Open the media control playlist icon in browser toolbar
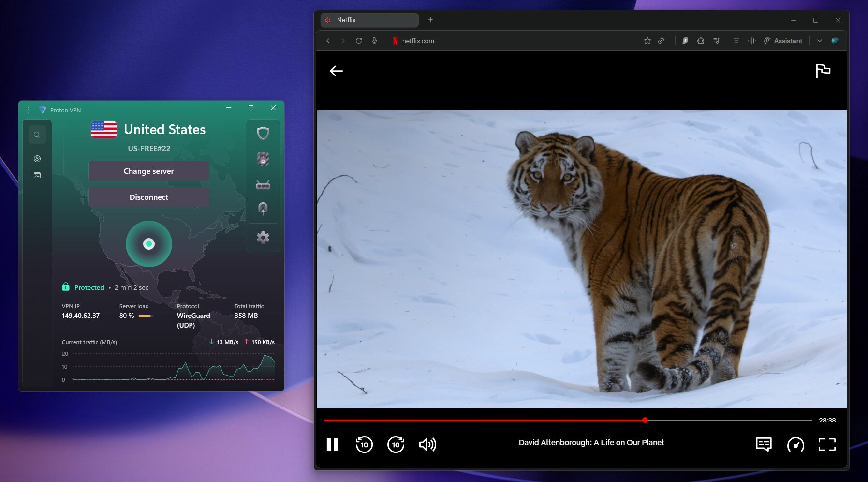This screenshot has width=868, height=482. pyautogui.click(x=716, y=41)
